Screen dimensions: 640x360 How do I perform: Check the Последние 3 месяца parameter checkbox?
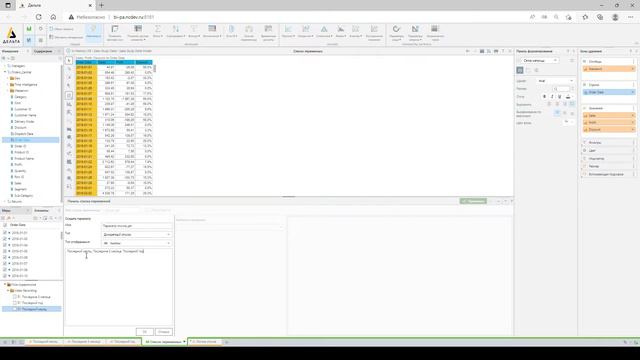coord(15,297)
